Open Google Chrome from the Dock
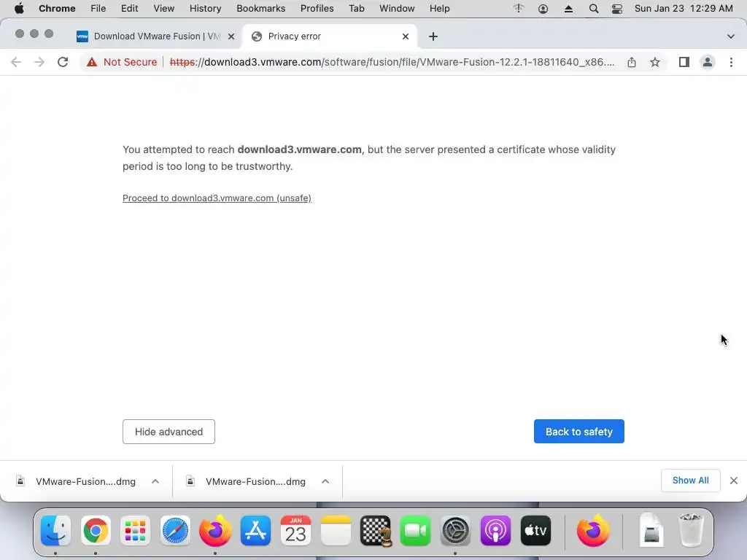Image resolution: width=747 pixels, height=560 pixels. tap(96, 531)
